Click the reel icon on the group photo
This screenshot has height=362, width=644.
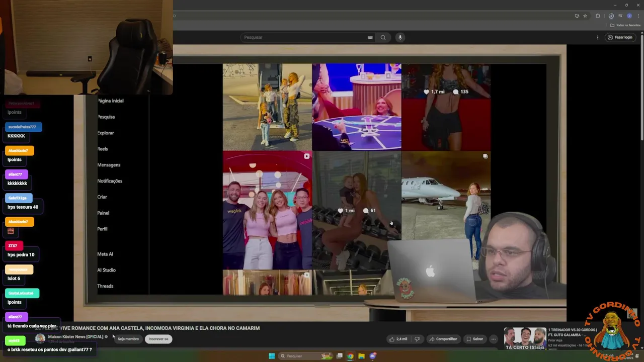coord(306,156)
